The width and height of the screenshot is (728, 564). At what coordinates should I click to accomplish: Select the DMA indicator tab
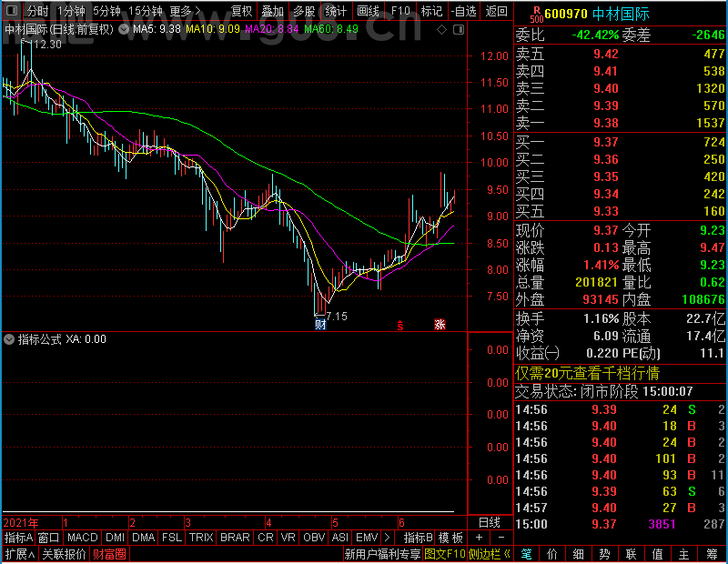coord(143,538)
